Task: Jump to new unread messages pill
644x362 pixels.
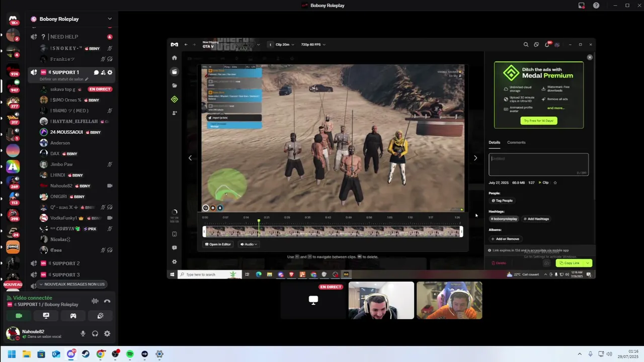Action: 71,284
